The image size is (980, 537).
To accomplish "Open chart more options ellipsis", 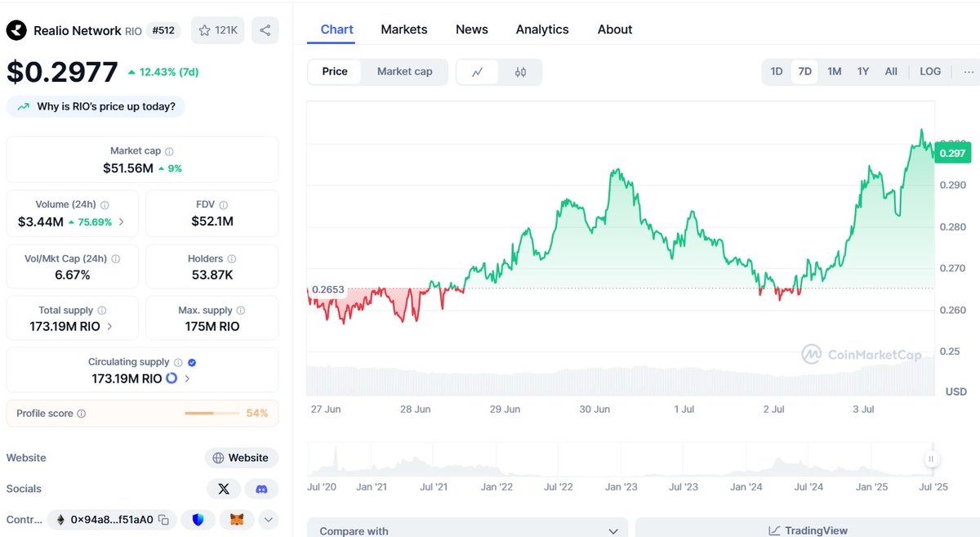I will point(969,71).
